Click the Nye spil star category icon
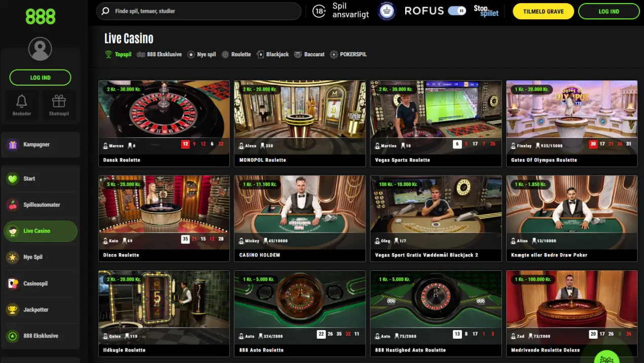Screen dimensions: 644x363 [191, 54]
